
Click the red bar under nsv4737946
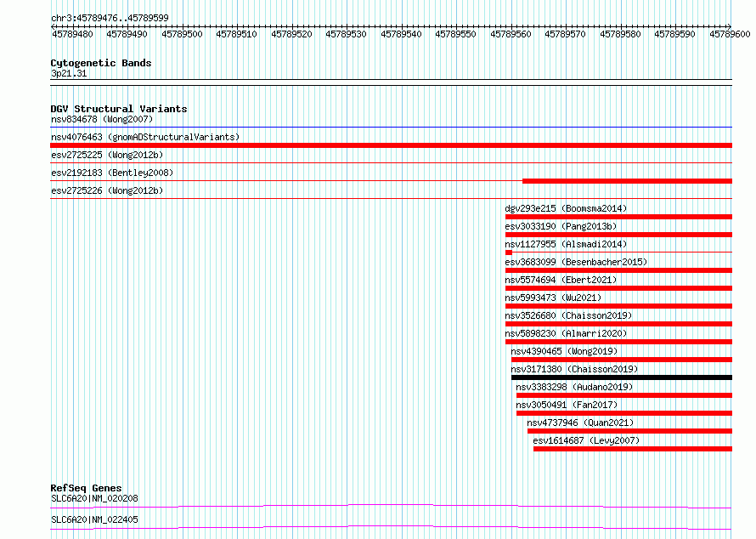[629, 431]
